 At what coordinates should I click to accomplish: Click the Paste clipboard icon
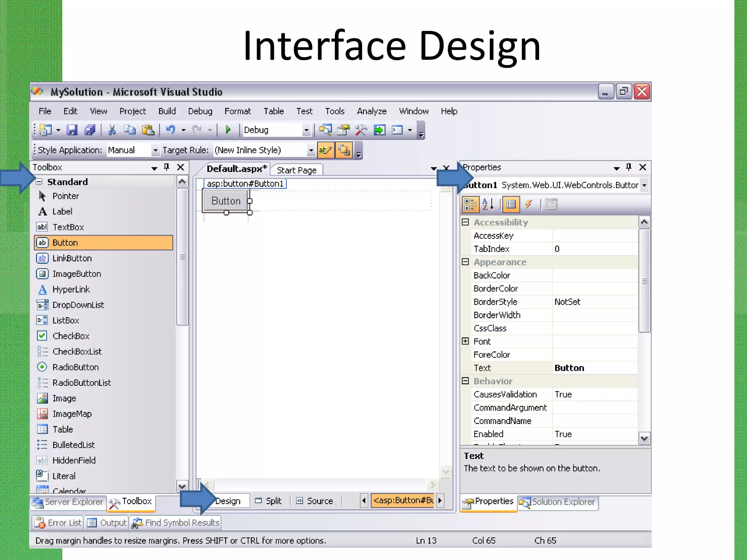[148, 130]
